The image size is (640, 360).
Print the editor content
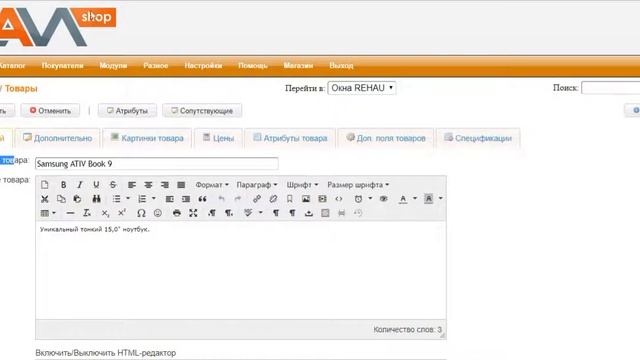pyautogui.click(x=177, y=213)
